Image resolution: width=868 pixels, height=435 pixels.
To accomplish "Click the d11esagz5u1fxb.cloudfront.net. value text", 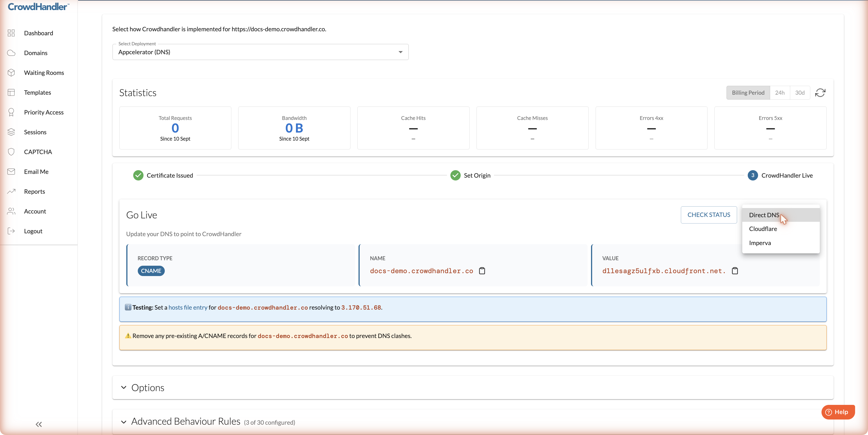I will click(664, 271).
